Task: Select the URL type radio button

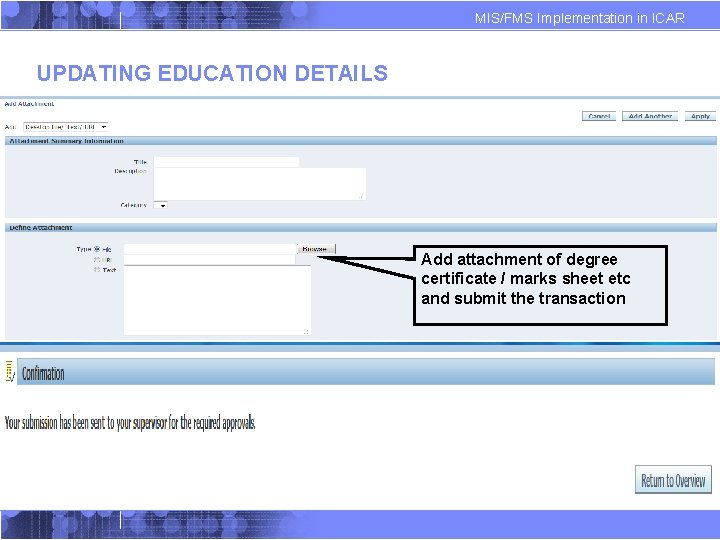Action: click(97, 259)
